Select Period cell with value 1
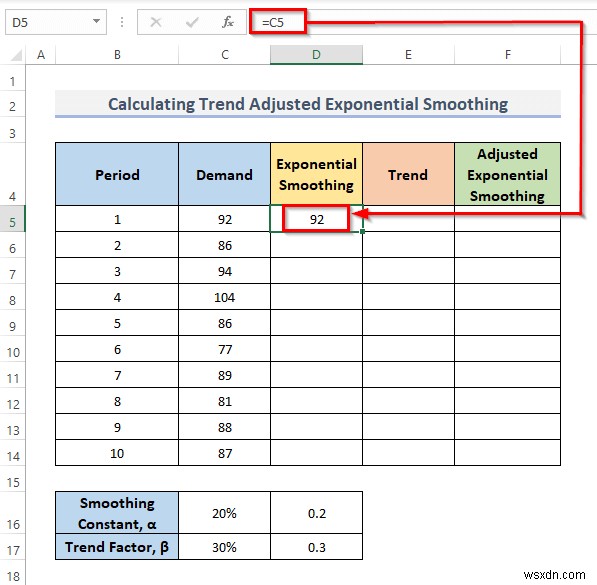Viewport: 597px width, 585px height. pos(117,219)
